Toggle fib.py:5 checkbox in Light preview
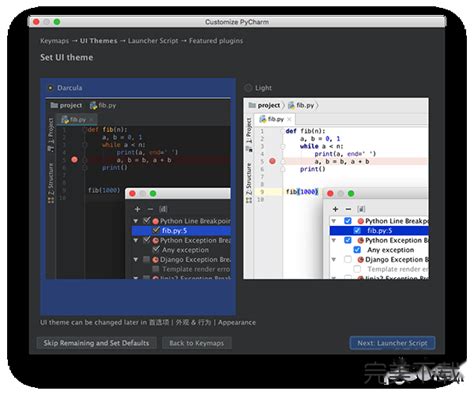This screenshot has height=395, width=474. click(x=357, y=231)
